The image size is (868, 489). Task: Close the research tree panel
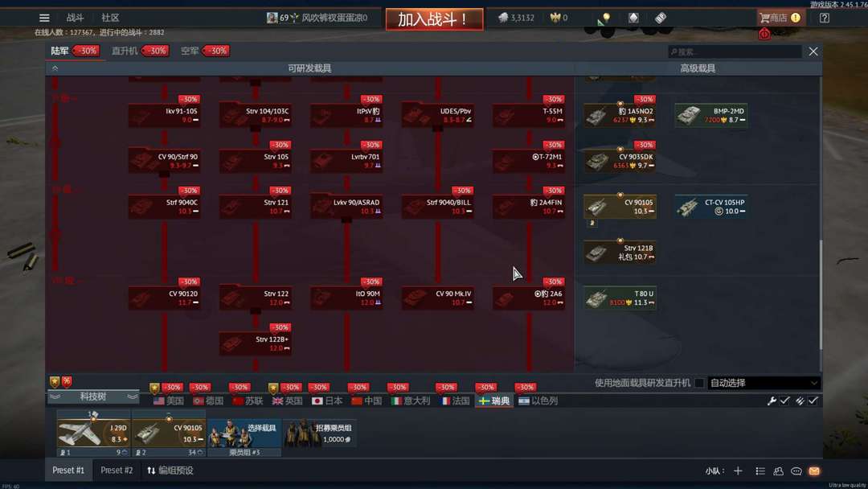click(813, 51)
